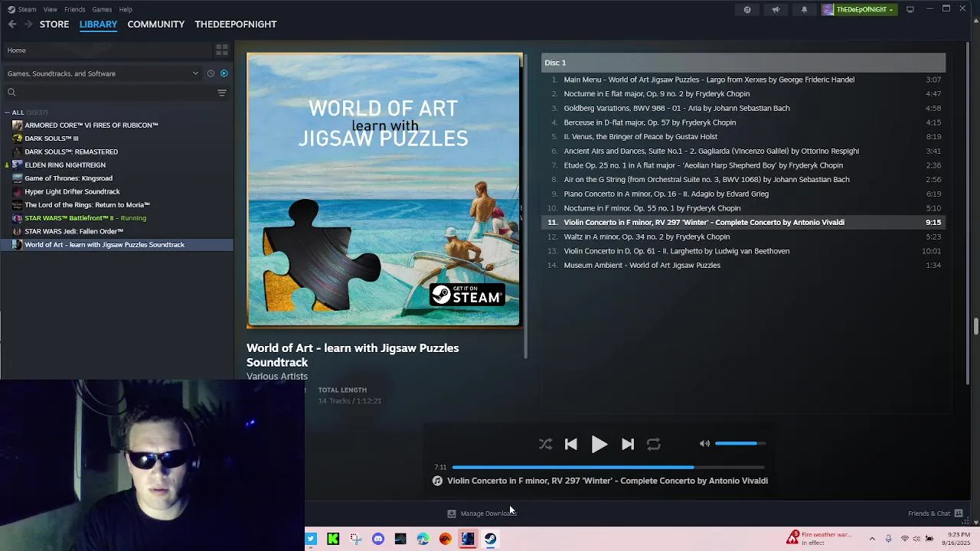Select Game of Thrones: Kingsroad
980x551 pixels.
pyautogui.click(x=68, y=178)
